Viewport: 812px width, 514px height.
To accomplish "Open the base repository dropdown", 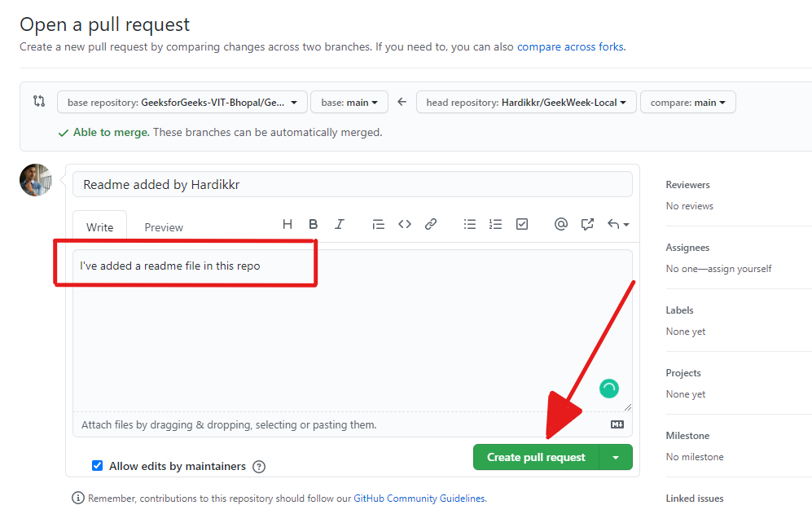I will 182,102.
